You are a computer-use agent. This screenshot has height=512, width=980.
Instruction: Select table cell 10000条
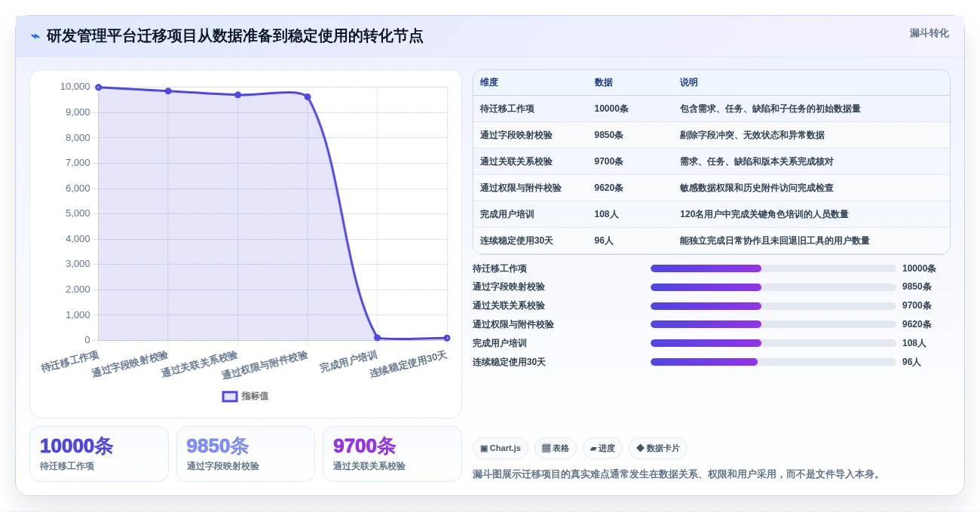611,109
